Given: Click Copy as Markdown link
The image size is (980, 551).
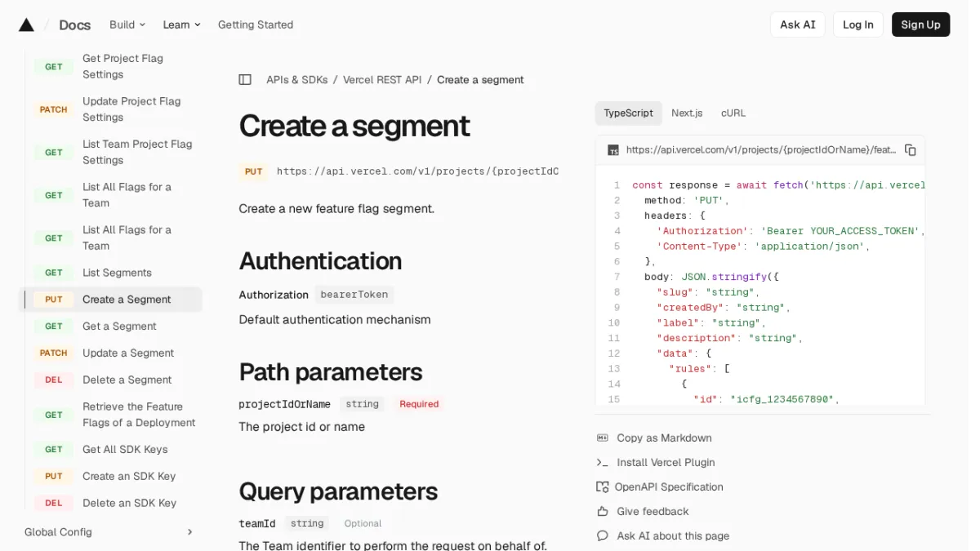Looking at the screenshot, I should pyautogui.click(x=664, y=438).
